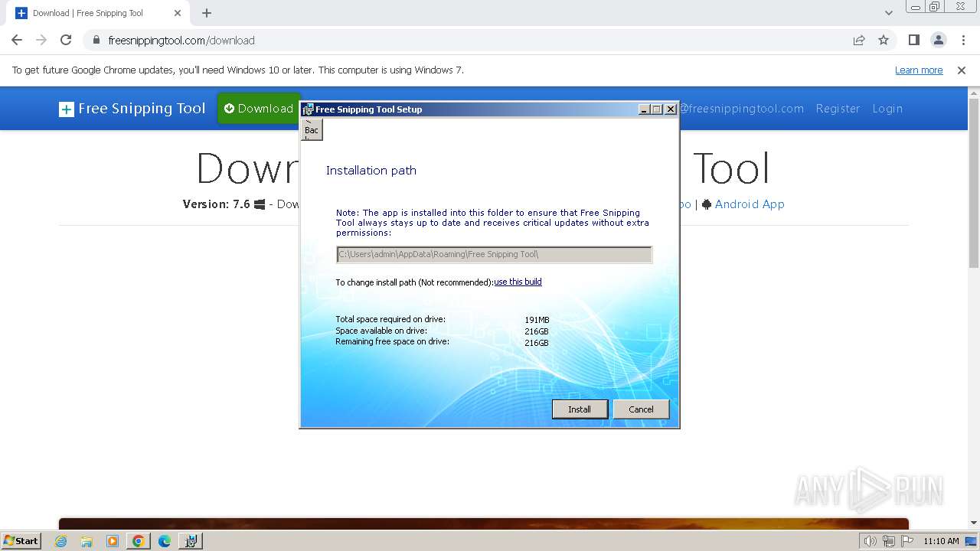
Task: Click the installation path field
Action: coord(494,254)
